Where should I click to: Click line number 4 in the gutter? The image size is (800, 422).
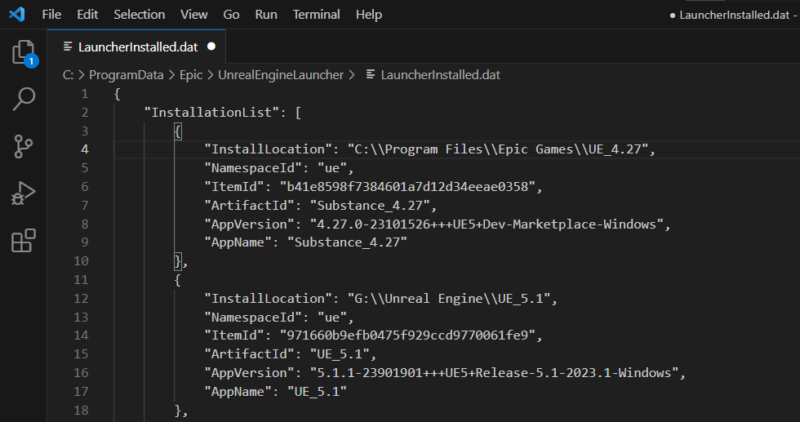(x=84, y=150)
